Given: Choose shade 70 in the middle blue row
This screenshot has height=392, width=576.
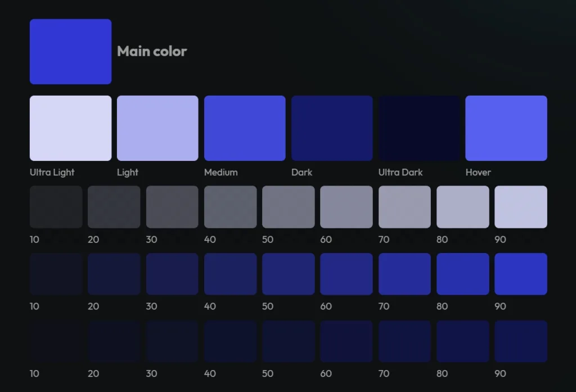Looking at the screenshot, I should [x=404, y=274].
